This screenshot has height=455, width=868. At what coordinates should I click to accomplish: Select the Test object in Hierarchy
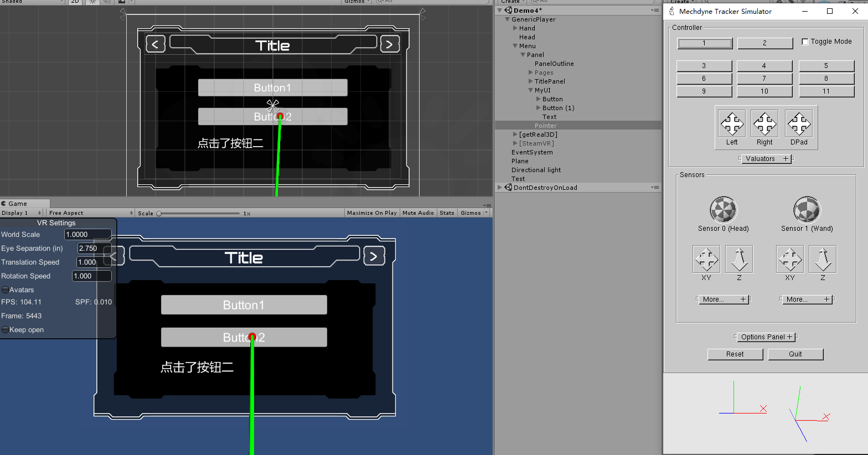[x=518, y=179]
